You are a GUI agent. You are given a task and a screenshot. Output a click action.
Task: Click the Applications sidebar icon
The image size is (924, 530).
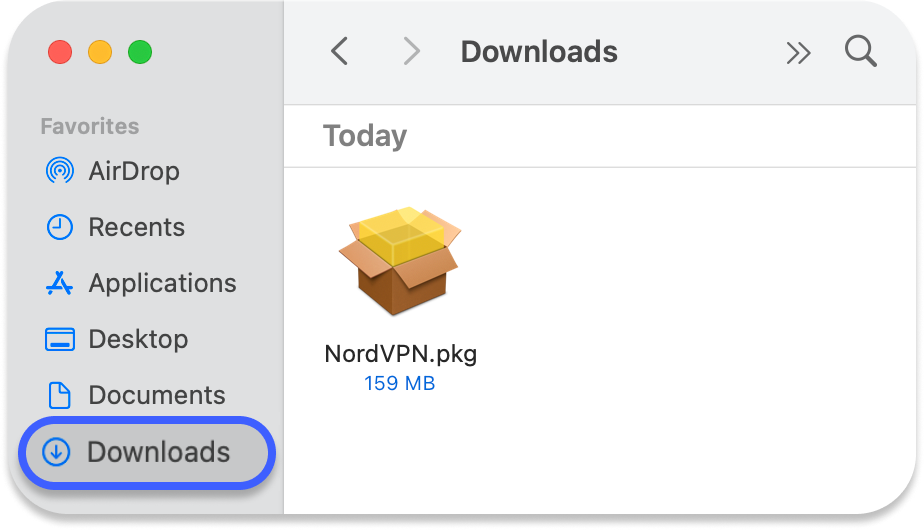[x=60, y=283]
